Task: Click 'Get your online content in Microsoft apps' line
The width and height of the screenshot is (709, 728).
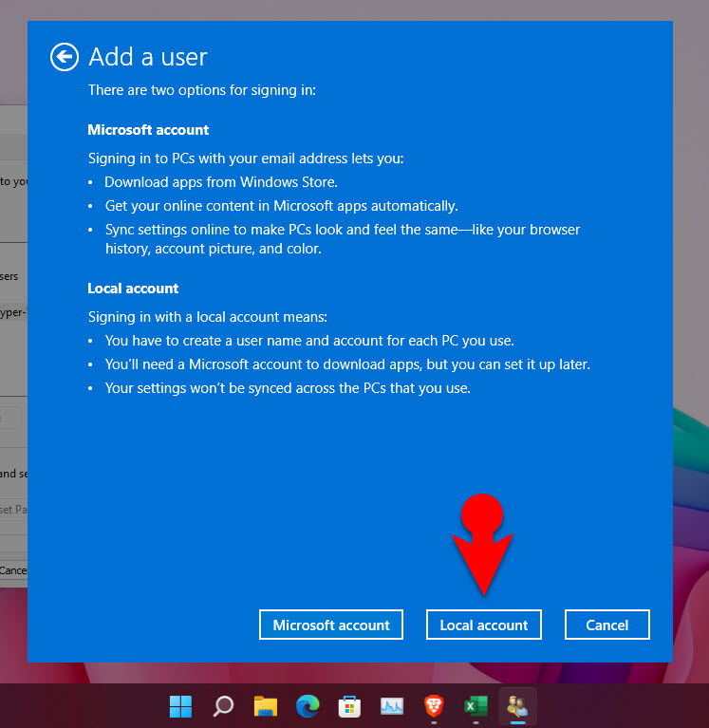Action: point(281,206)
